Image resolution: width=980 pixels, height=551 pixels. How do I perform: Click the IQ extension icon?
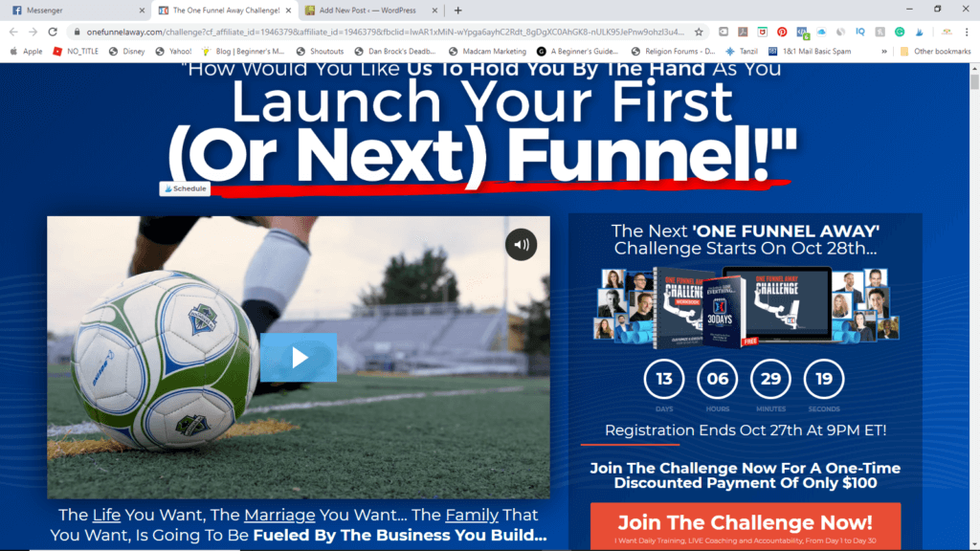[x=860, y=32]
